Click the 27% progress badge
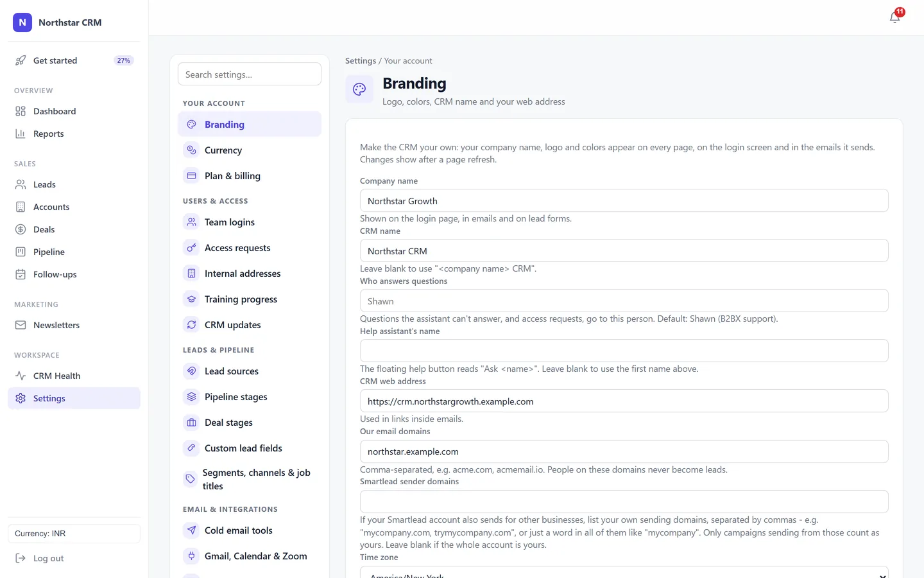 point(124,60)
